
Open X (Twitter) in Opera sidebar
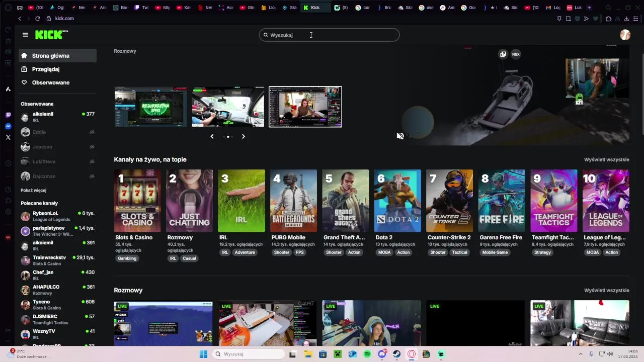coord(8,137)
